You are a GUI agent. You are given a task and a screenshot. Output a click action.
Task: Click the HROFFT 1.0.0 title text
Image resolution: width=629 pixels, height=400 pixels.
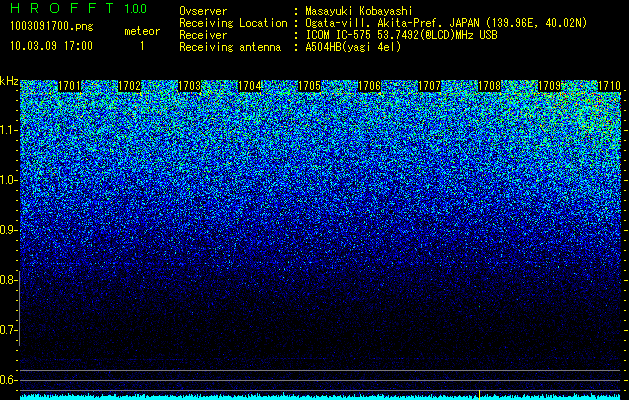(x=78, y=8)
